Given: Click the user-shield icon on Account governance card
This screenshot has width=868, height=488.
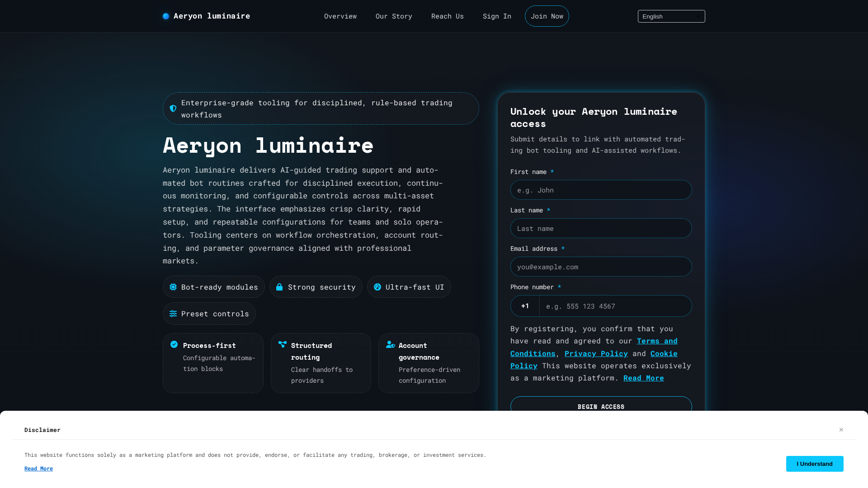Looking at the screenshot, I should pyautogui.click(x=391, y=344).
